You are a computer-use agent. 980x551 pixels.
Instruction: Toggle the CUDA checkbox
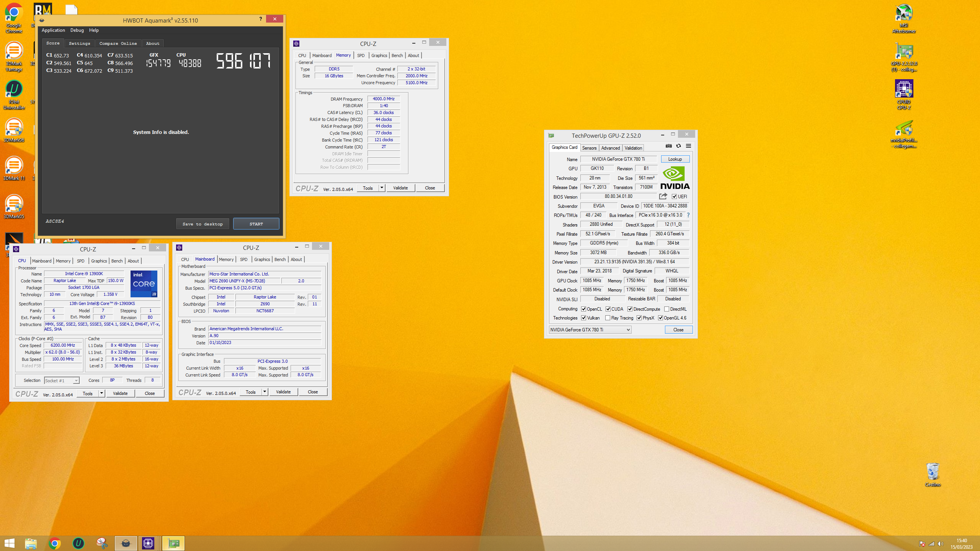(608, 309)
